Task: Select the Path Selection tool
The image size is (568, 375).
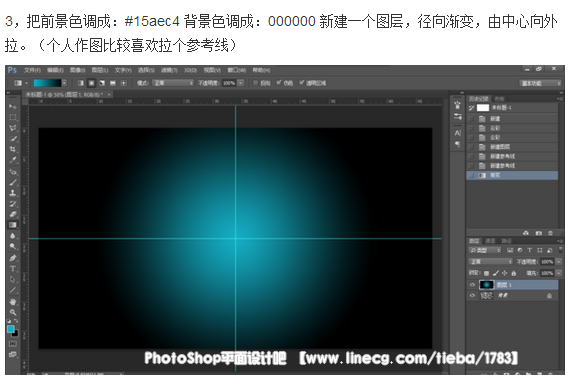Action: coord(13,279)
